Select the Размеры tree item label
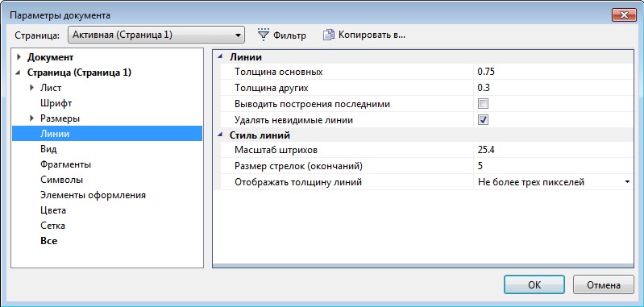Image resolution: width=644 pixels, height=307 pixels. point(60,118)
